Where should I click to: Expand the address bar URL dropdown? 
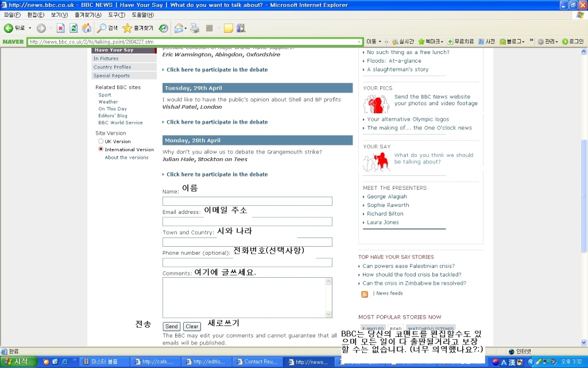click(359, 41)
